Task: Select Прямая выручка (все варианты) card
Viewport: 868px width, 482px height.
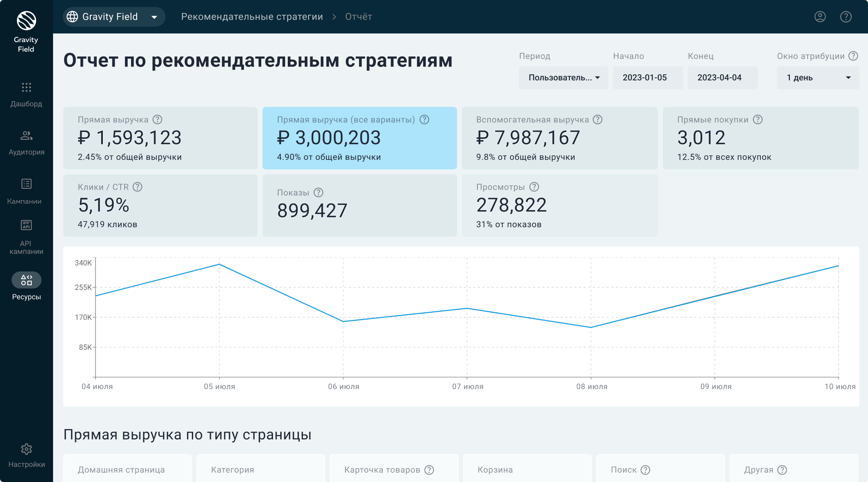Action: pos(359,138)
